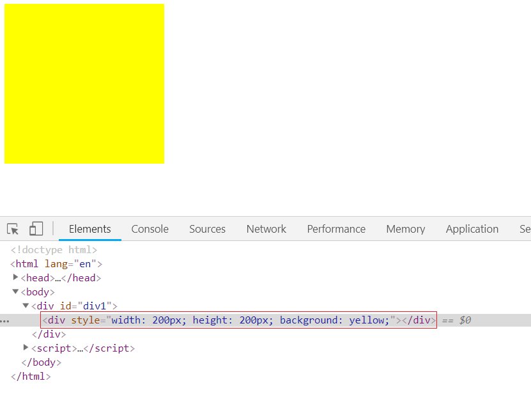The height and width of the screenshot is (420, 531).
Task: Select the yellow div style attribute row
Action: tap(238, 320)
